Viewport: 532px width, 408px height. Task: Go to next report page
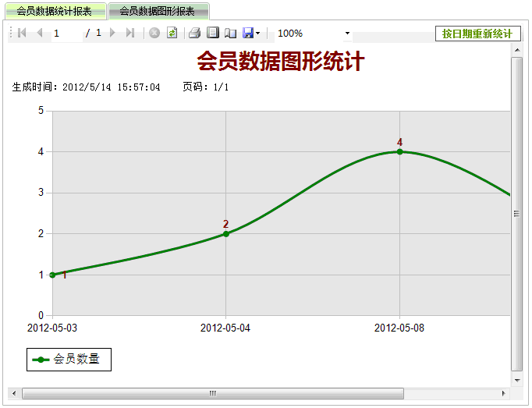[113, 34]
